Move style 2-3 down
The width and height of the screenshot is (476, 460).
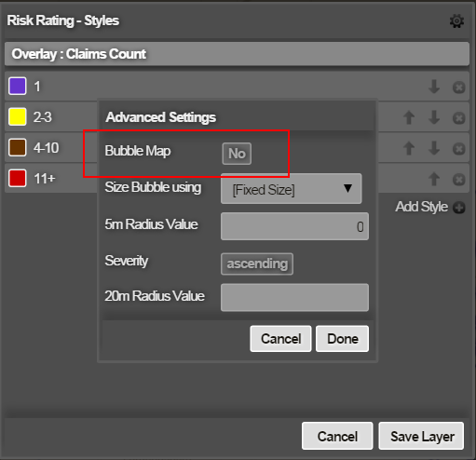[434, 117]
